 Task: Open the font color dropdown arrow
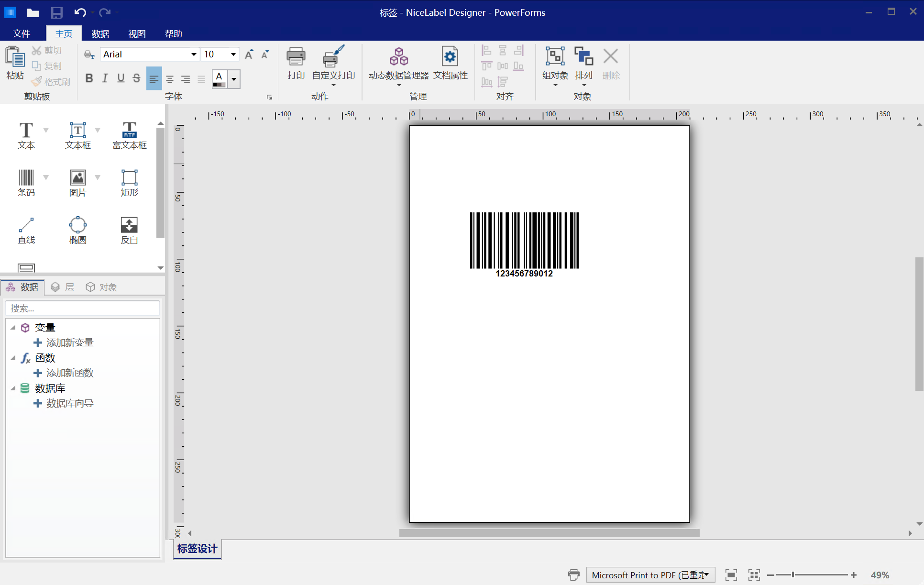point(234,79)
